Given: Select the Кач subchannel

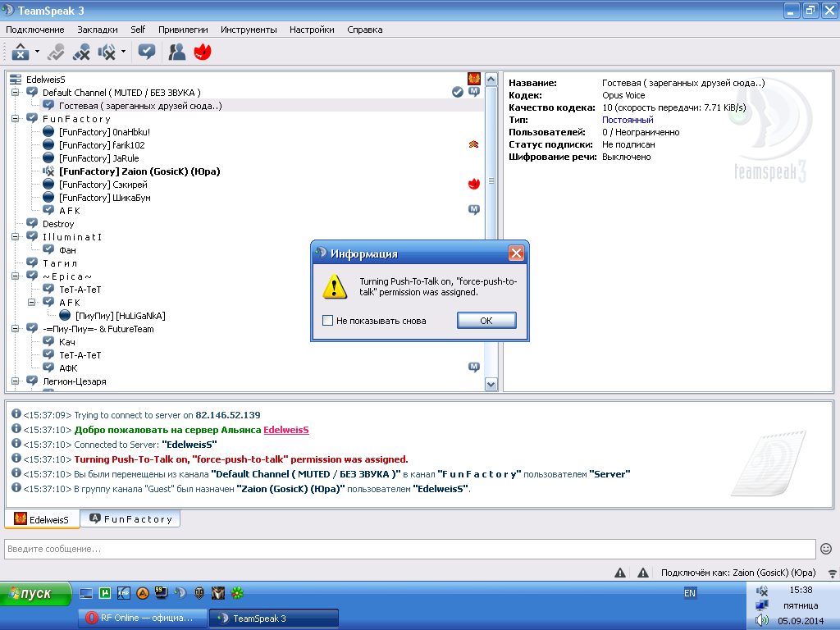Looking at the screenshot, I should point(67,342).
